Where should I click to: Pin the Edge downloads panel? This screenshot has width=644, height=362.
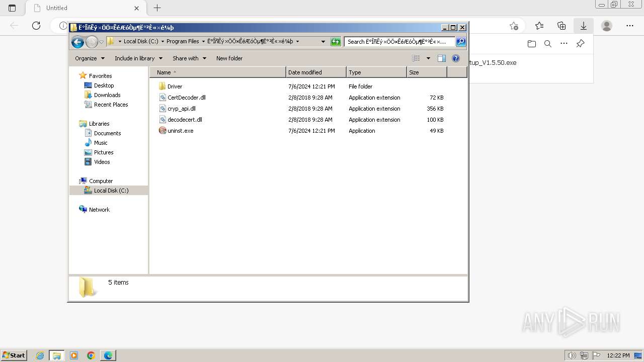(x=580, y=44)
